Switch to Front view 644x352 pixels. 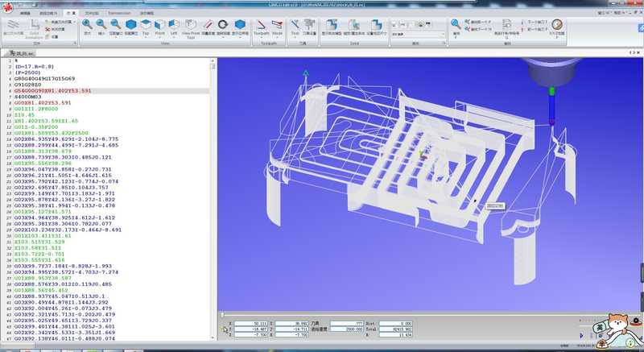[x=161, y=27]
